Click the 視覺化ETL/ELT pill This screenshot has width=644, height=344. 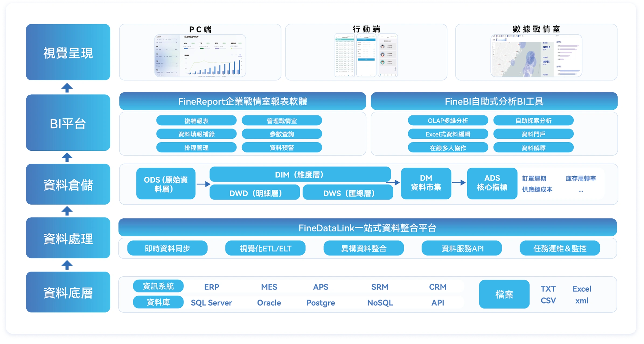tap(265, 248)
